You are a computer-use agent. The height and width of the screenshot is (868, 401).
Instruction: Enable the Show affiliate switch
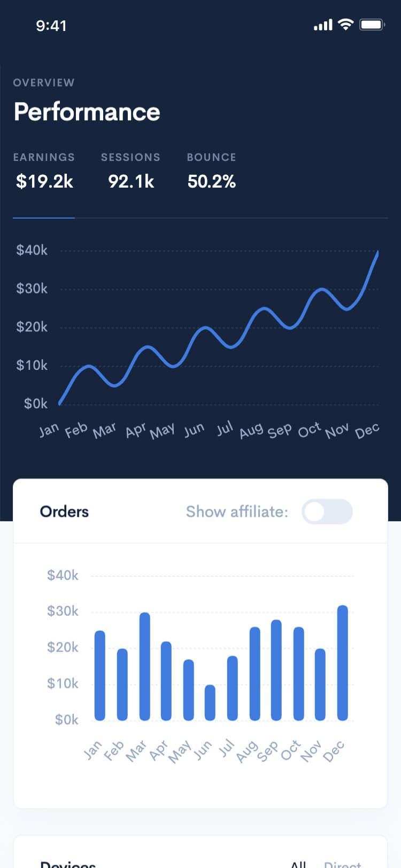coord(327,511)
